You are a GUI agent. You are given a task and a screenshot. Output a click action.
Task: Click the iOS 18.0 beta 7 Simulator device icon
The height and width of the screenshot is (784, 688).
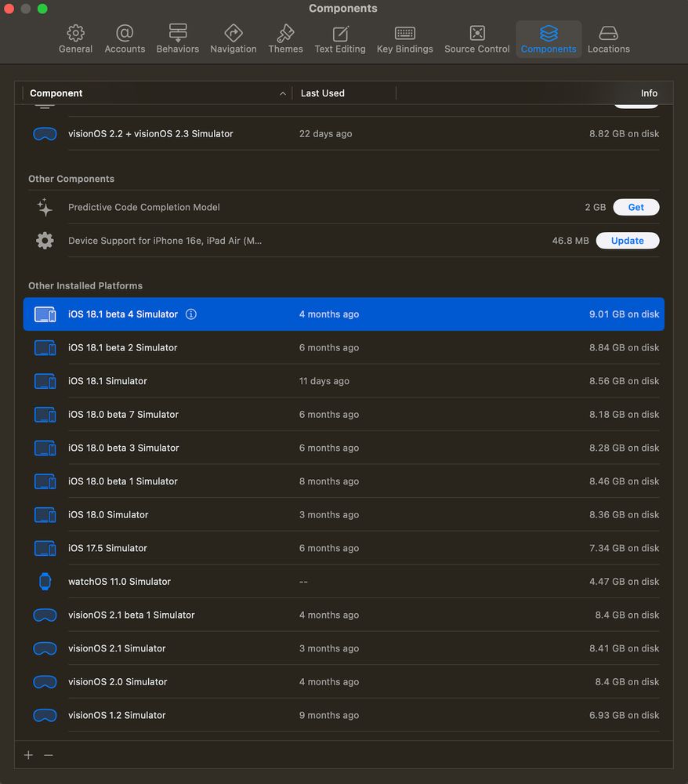[x=45, y=415]
